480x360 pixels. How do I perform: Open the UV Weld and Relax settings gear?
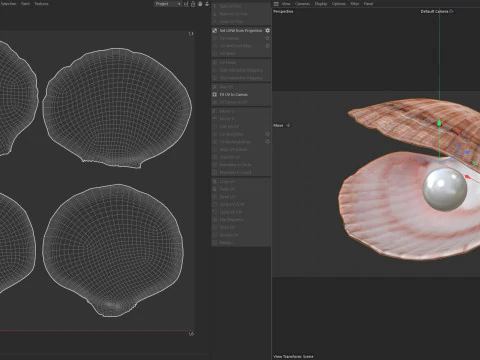(267, 46)
